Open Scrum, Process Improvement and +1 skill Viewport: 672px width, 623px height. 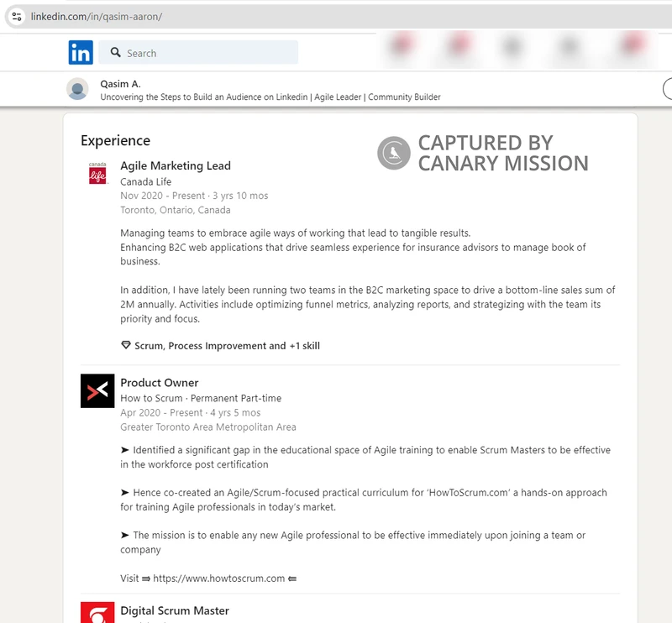tap(227, 346)
